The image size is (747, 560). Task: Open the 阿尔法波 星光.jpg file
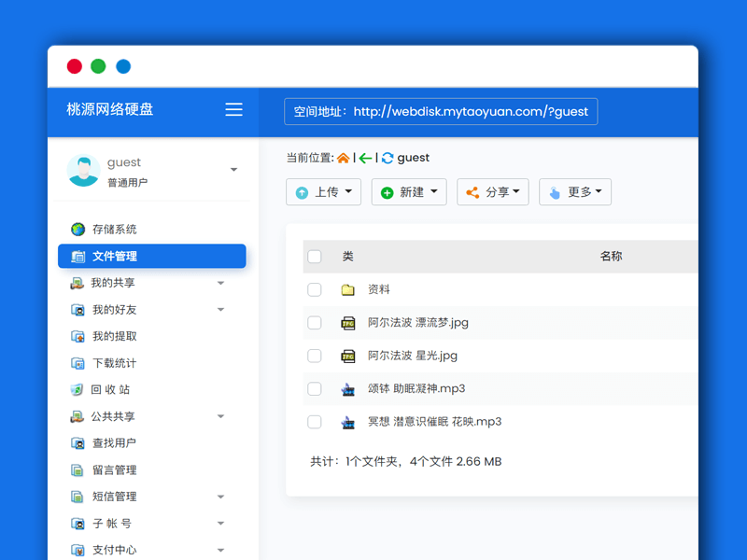point(411,356)
